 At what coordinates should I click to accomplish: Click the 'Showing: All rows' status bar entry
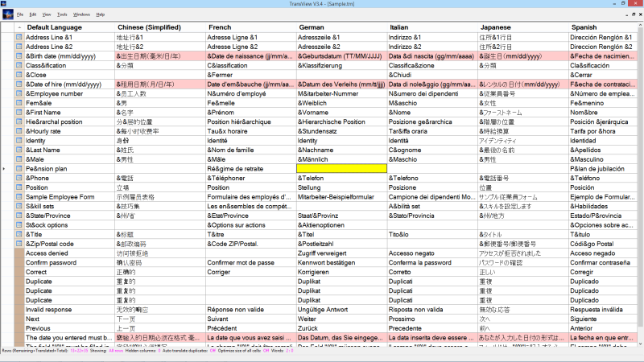pos(106,351)
